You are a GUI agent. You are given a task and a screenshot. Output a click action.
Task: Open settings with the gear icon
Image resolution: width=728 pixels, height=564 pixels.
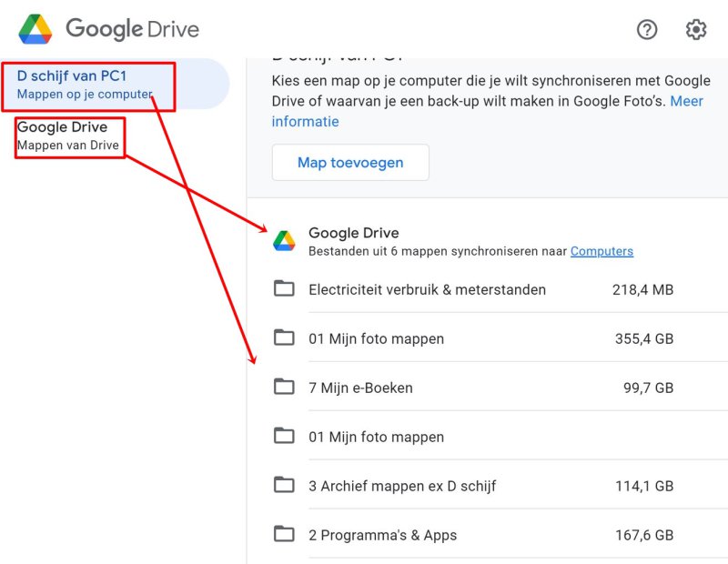tap(695, 29)
